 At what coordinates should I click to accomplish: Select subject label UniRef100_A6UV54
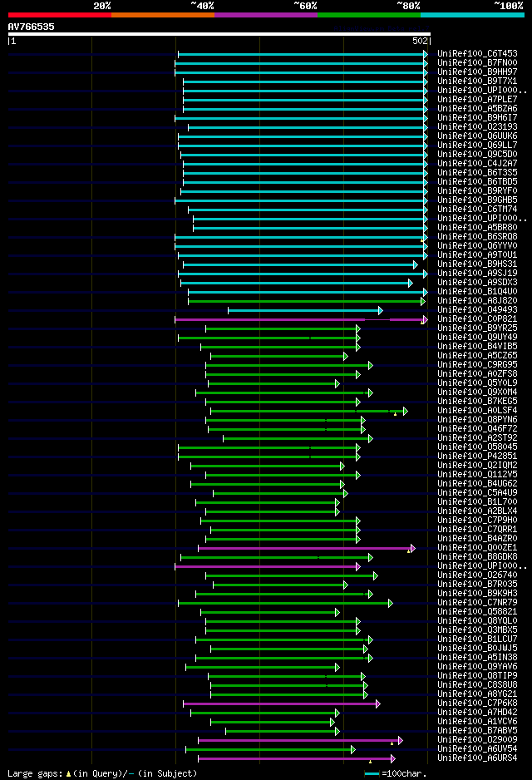click(477, 749)
